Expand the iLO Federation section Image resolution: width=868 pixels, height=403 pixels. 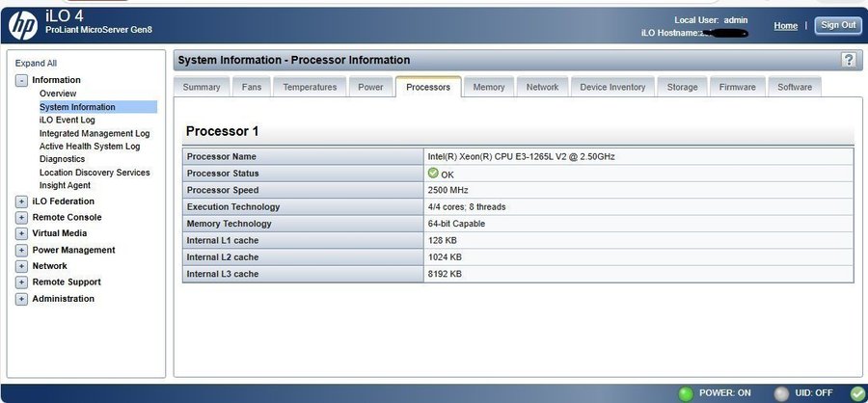pos(21,201)
